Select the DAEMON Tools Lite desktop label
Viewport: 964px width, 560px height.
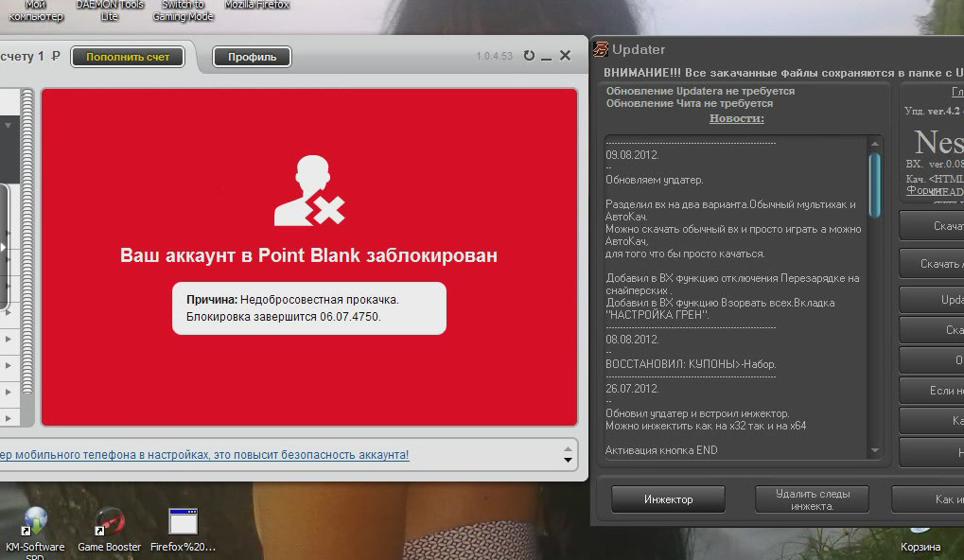click(110, 10)
